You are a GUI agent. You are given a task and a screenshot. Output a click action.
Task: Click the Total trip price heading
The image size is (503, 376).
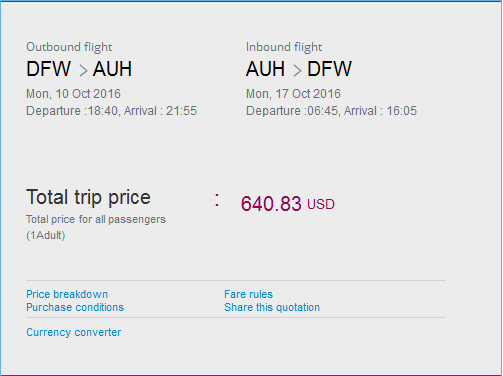click(88, 198)
